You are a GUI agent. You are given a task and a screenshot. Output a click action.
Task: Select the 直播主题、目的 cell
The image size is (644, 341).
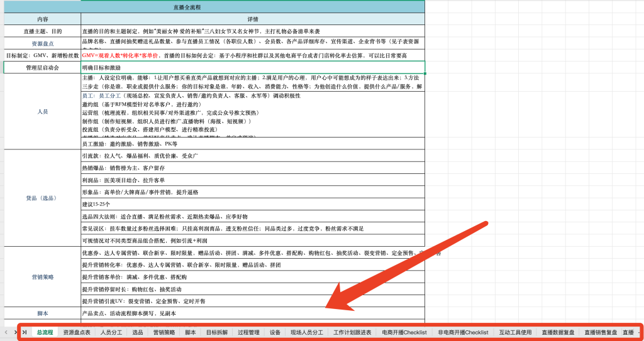(42, 31)
